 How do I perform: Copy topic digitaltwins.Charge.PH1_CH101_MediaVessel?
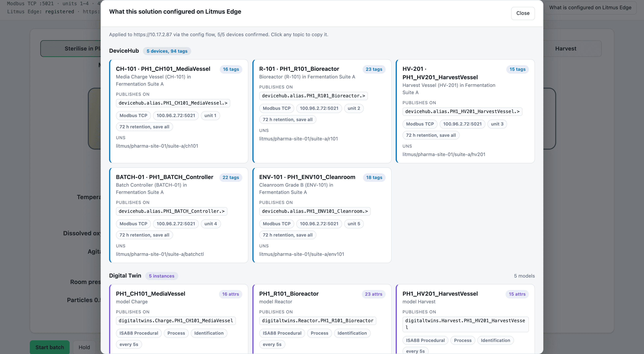(x=176, y=321)
